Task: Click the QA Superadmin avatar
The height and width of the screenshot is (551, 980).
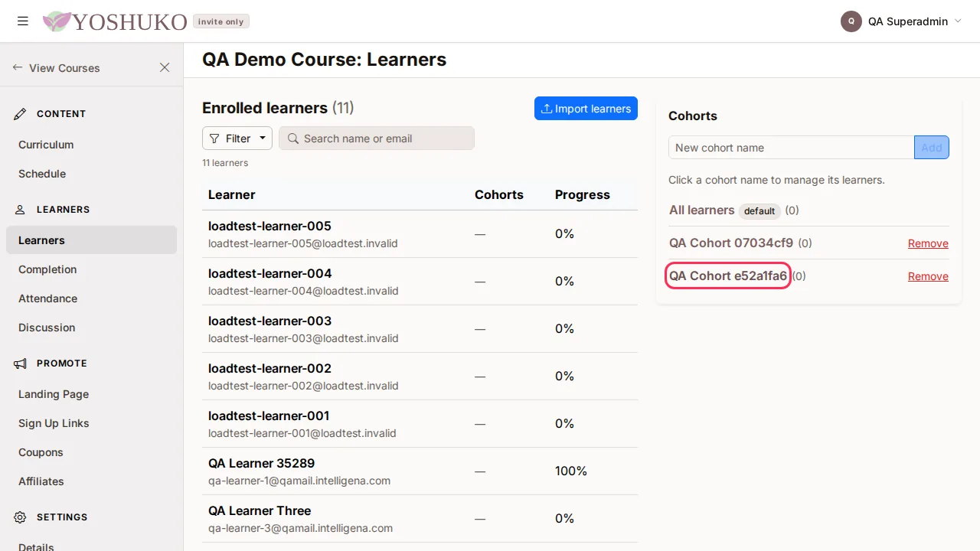Action: tap(851, 21)
